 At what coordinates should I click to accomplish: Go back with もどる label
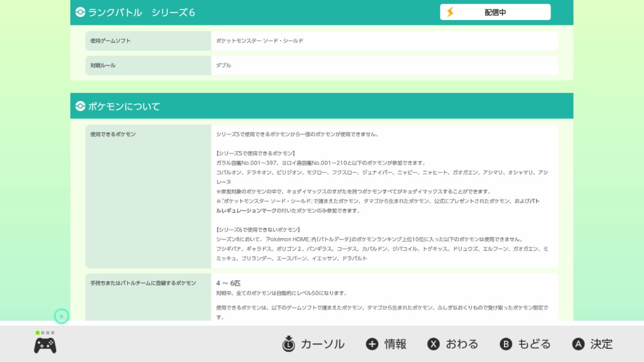click(534, 344)
